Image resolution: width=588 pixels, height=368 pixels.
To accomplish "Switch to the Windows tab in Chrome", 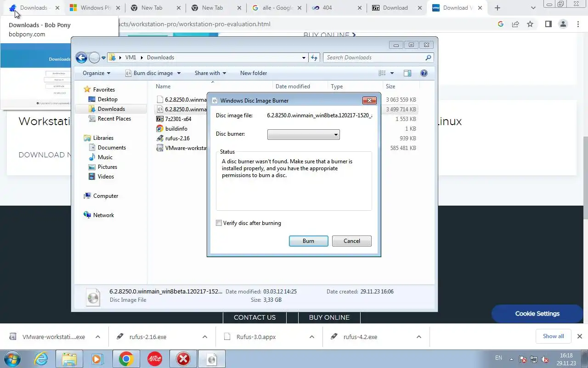I will click(95, 8).
